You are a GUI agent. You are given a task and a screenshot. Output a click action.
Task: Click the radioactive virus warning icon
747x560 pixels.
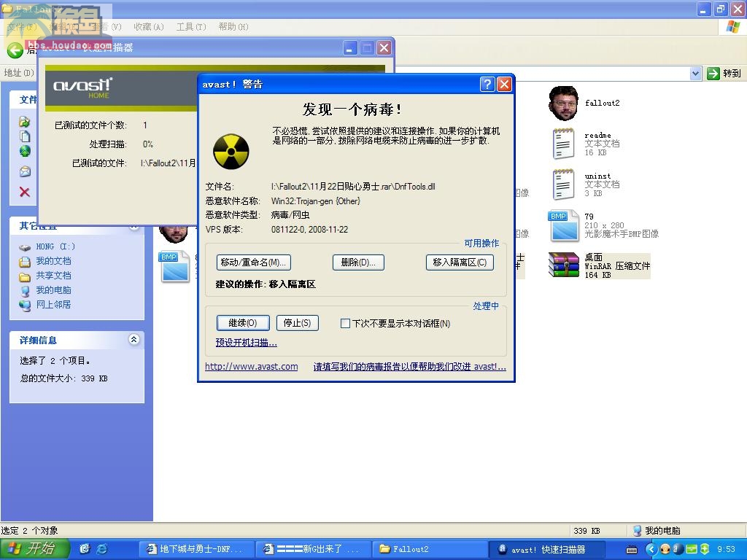click(231, 152)
